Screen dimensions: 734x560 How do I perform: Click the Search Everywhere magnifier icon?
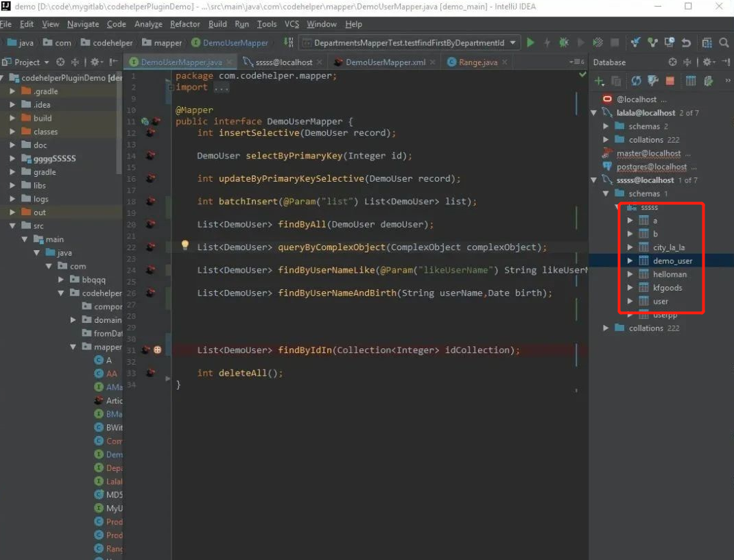724,42
